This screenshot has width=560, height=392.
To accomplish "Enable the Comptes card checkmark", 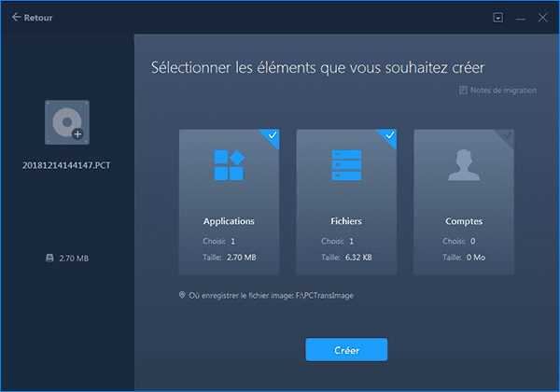I will (x=507, y=135).
